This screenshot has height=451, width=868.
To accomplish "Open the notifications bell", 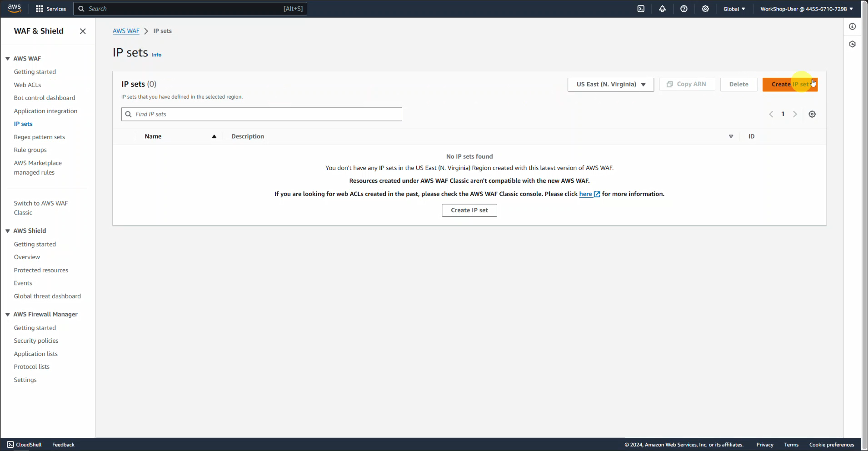I will [662, 9].
